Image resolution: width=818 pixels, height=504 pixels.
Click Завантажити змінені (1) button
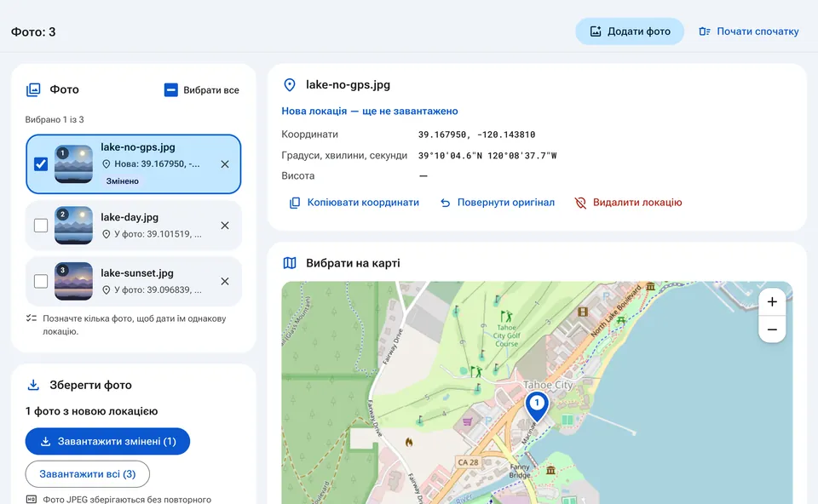pyautogui.click(x=107, y=441)
